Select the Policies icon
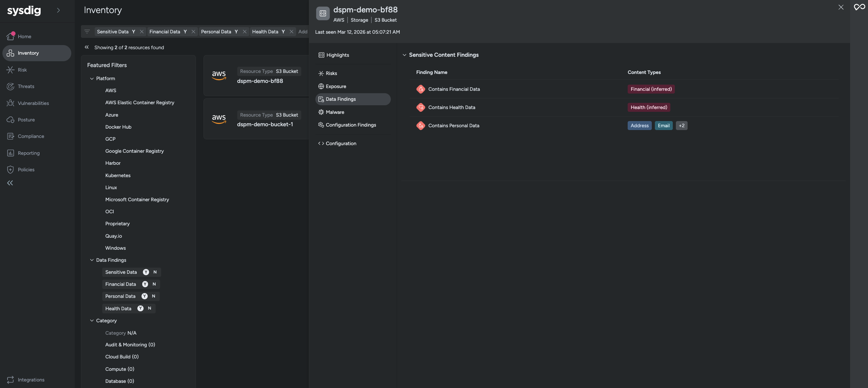Viewport: 868px width, 388px height. pos(11,169)
